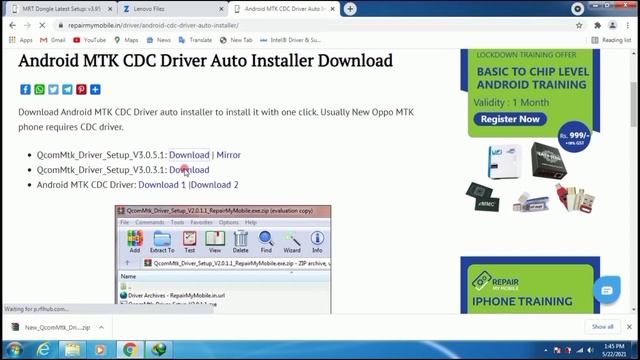
Task: Open Chrome extensions puzzle icon
Action: 598,25
